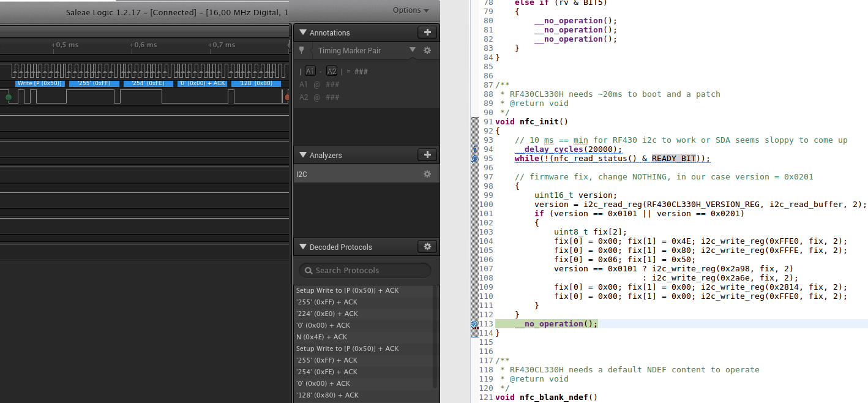Open the Options menu

[x=411, y=10]
